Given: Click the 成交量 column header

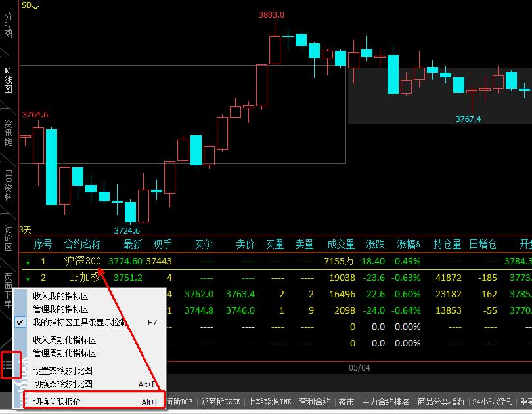Looking at the screenshot, I should click(x=340, y=244).
